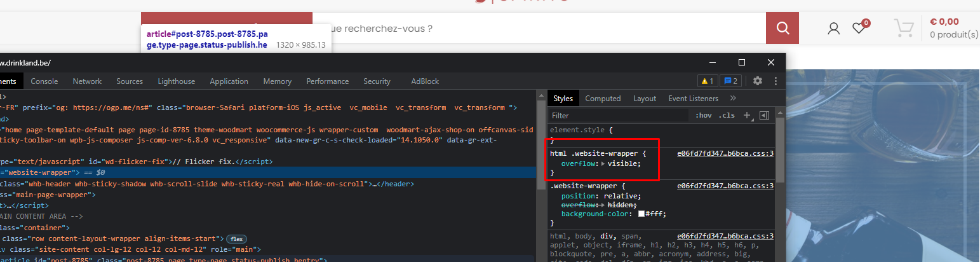Switch to the Sources tab
The image size is (980, 262).
pos(130,81)
